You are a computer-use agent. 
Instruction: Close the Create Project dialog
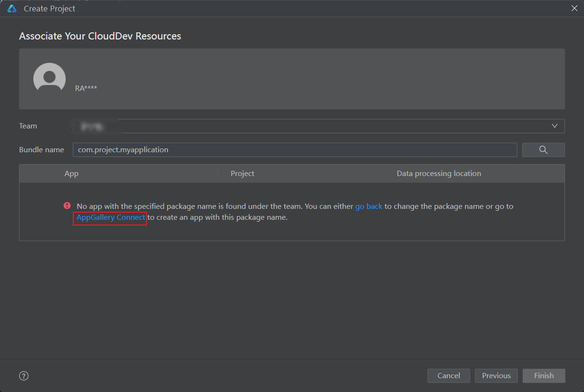[x=574, y=8]
